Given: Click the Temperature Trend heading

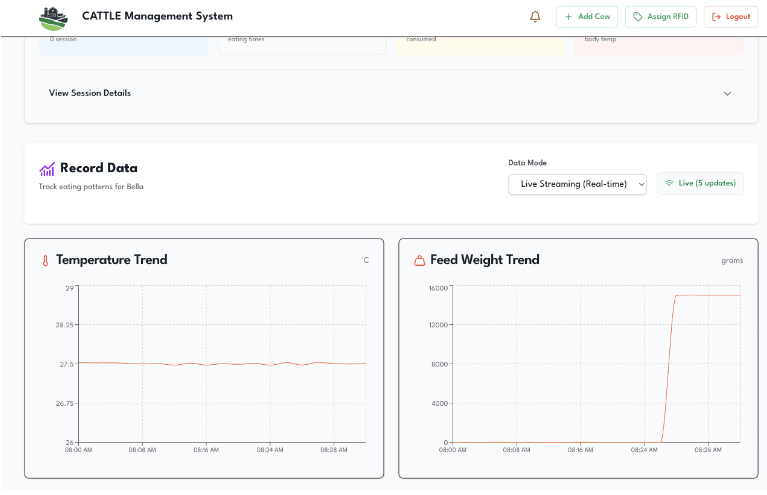Looking at the screenshot, I should pos(112,260).
